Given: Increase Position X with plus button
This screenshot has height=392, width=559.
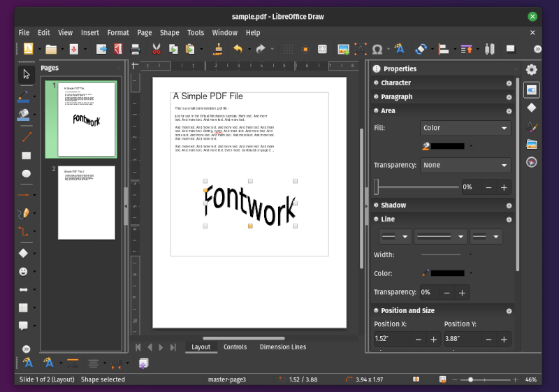Looking at the screenshot, I should (x=433, y=340).
